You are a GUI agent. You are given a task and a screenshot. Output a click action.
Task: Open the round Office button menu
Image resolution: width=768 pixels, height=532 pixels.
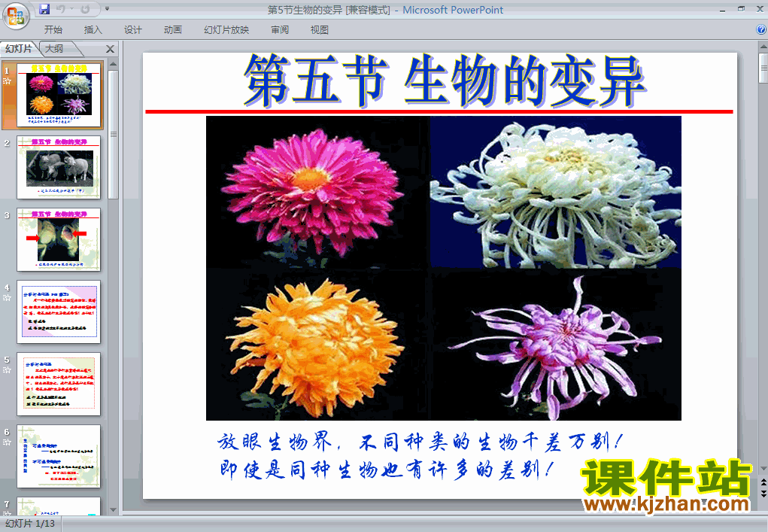(x=16, y=17)
